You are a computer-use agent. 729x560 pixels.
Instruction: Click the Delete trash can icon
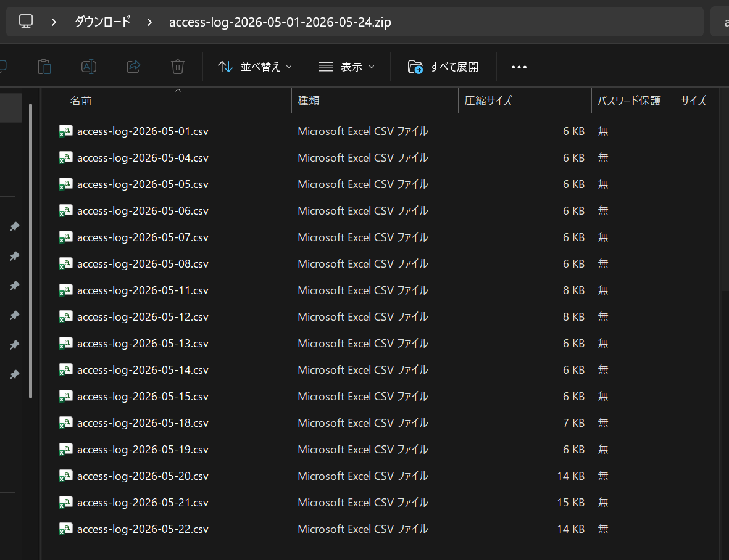(x=178, y=67)
